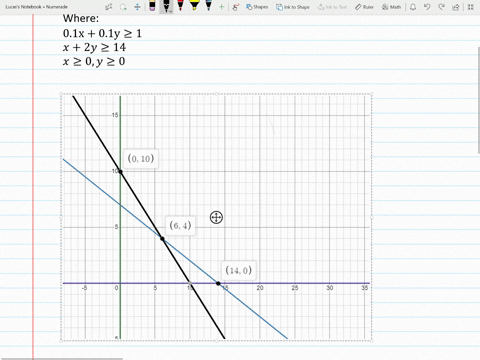Click the x-axis label 20
This screenshot has width=480, height=360.
260,288
